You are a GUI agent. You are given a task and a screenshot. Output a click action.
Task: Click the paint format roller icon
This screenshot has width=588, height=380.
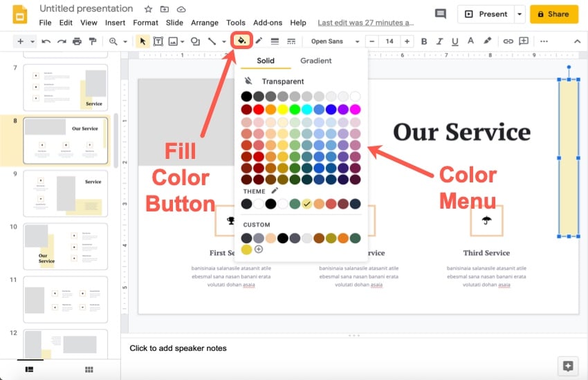[92, 41]
